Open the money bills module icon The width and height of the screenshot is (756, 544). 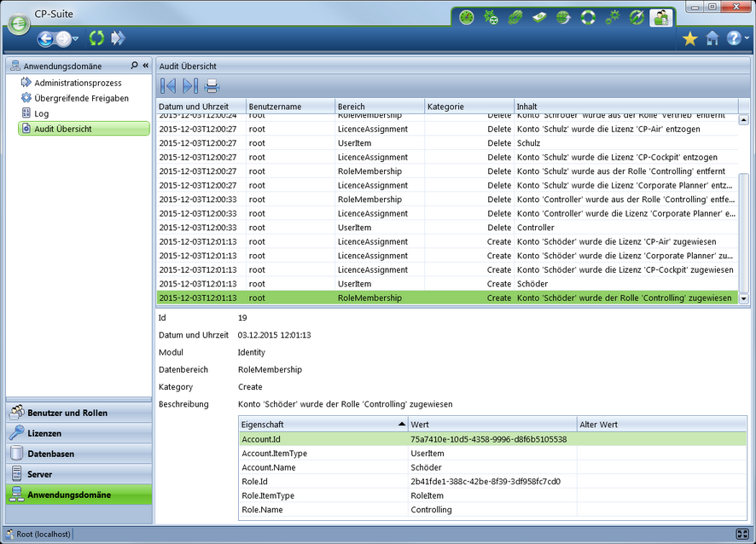(x=539, y=17)
